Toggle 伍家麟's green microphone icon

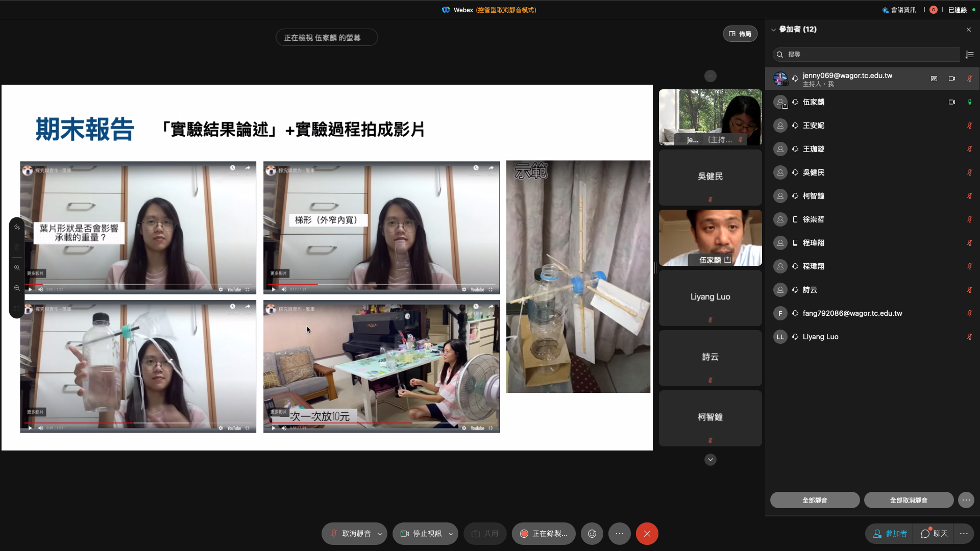pyautogui.click(x=969, y=102)
